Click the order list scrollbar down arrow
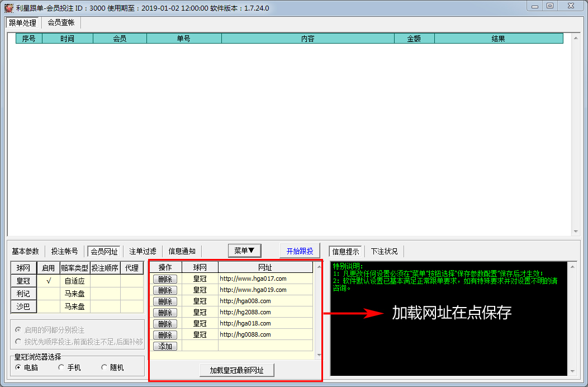The image size is (588, 387). [x=576, y=232]
